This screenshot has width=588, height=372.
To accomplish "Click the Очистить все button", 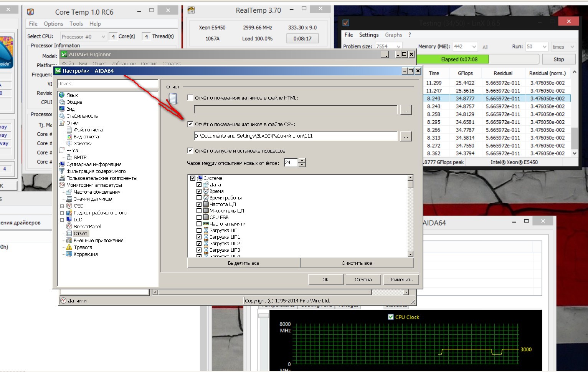I will (x=357, y=263).
